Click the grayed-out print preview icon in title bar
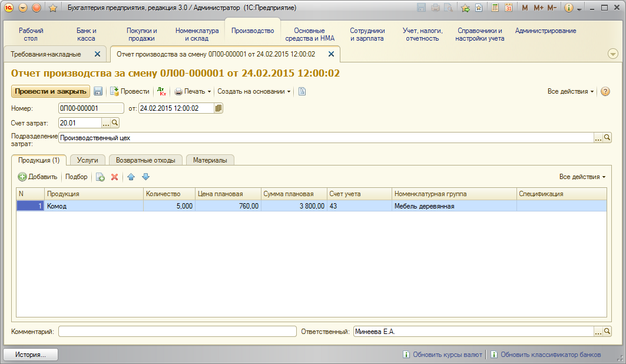 click(449, 8)
